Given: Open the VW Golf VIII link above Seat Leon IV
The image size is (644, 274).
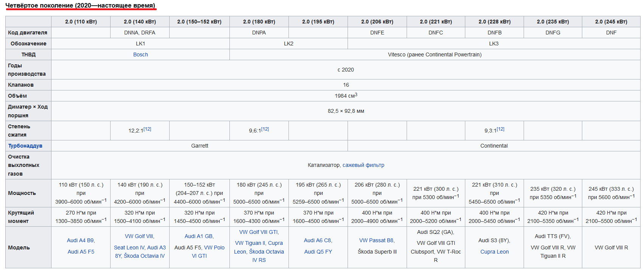Looking at the screenshot, I should (139, 236).
